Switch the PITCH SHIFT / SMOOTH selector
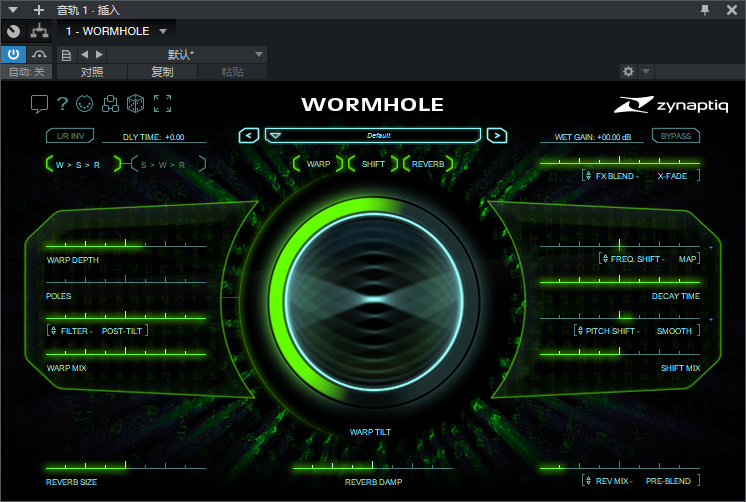The width and height of the screenshot is (746, 502). pos(637,331)
